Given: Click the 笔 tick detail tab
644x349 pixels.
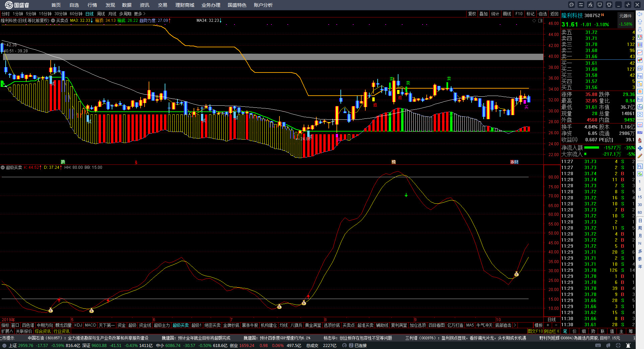Looking at the screenshot, I should click(x=565, y=331).
